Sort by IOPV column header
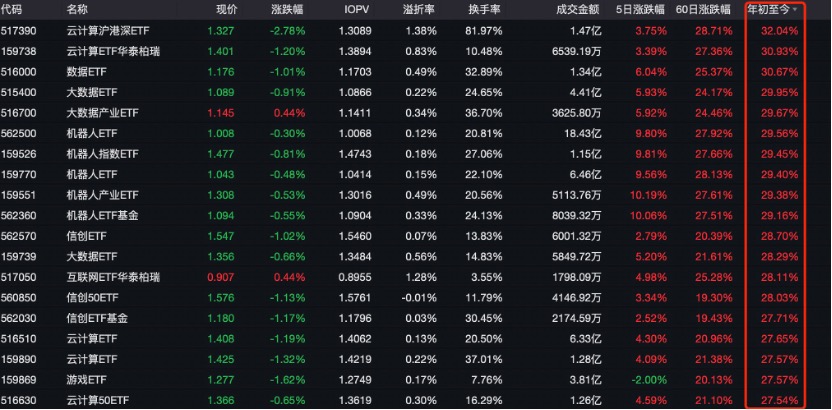 click(356, 10)
